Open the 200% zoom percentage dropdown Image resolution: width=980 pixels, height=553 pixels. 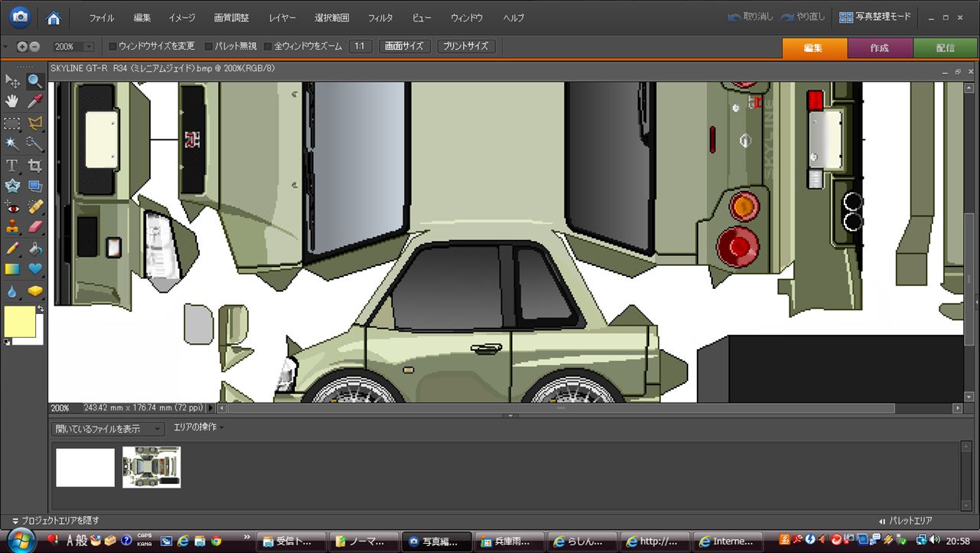(88, 47)
